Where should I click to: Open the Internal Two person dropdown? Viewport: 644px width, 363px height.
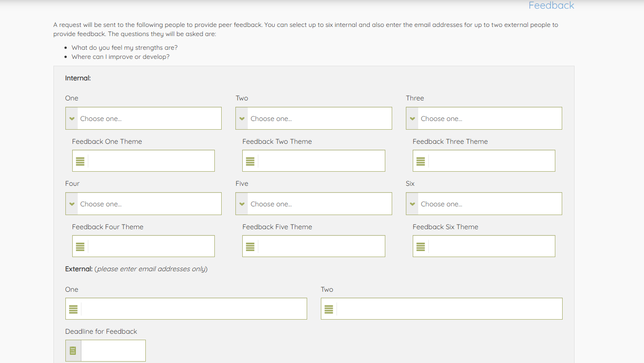314,119
